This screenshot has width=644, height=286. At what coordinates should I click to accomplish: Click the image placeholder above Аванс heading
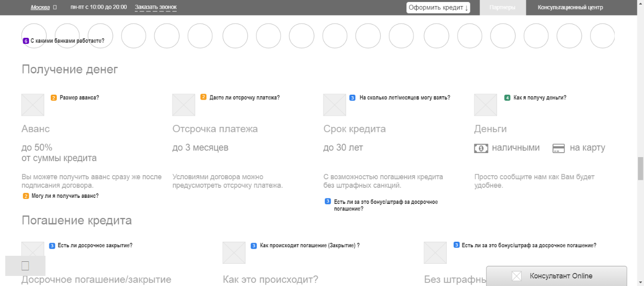[33, 105]
